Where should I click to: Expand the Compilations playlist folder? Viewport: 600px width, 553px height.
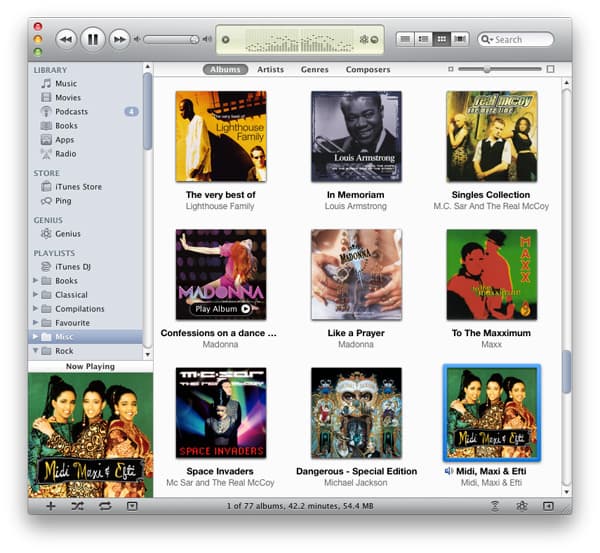(x=35, y=308)
